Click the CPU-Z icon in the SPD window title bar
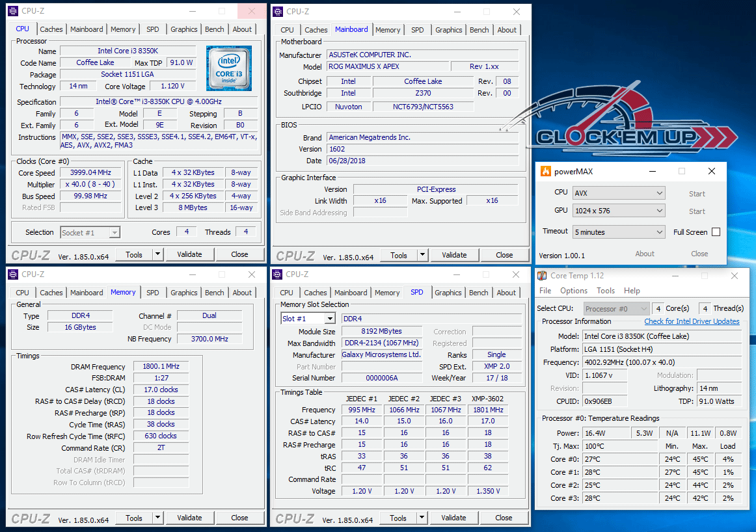756x532 pixels. pos(277,274)
